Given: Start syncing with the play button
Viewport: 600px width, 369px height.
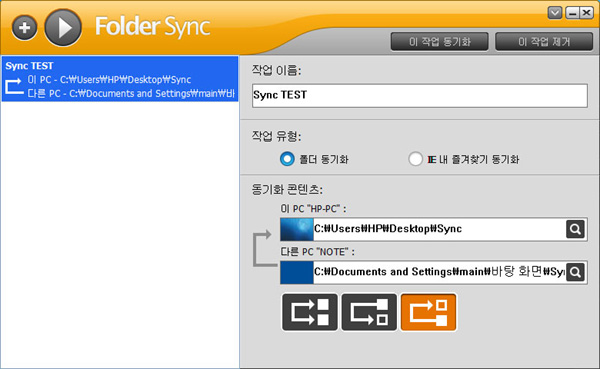Looking at the screenshot, I should (63, 28).
